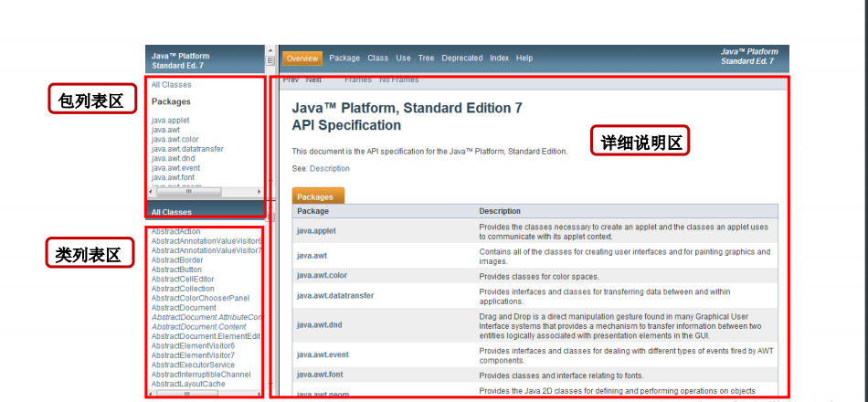Click the package list horizontal scrollbar thumb

pos(188,192)
